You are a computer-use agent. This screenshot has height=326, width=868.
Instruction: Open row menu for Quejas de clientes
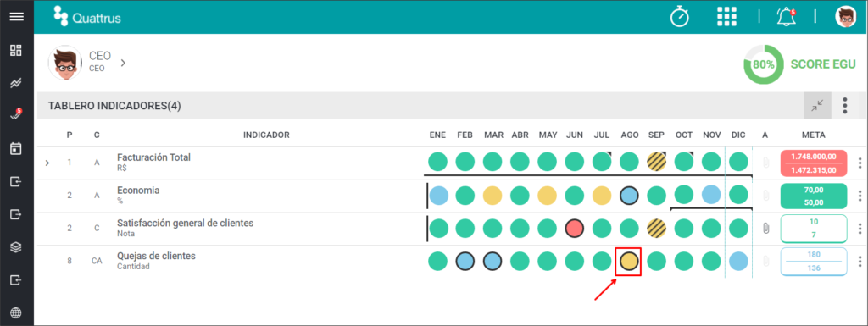860,262
